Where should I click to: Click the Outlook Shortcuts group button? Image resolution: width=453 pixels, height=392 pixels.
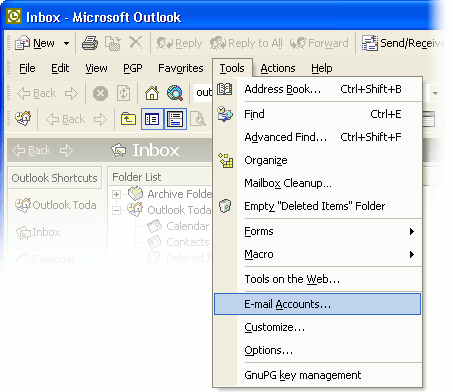[x=55, y=178]
